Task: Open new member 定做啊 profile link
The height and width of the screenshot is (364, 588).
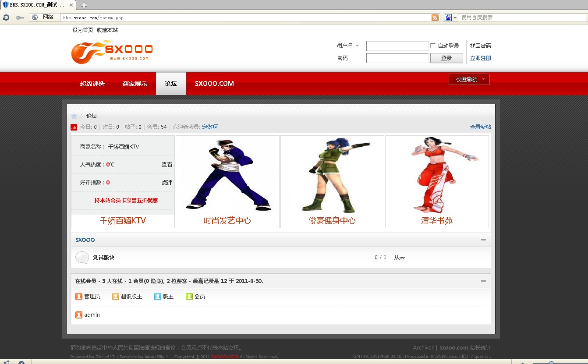Action: tap(210, 127)
